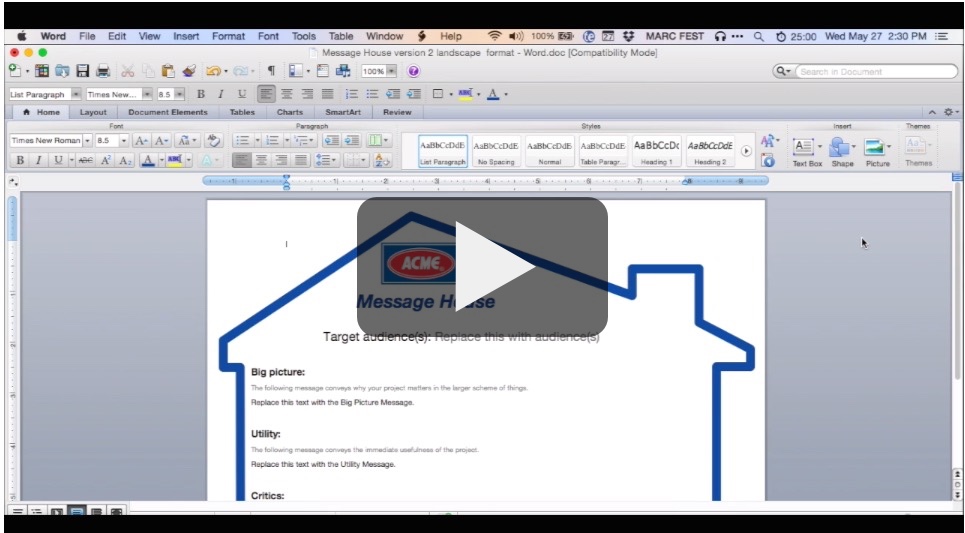
Task: Click the Save floppy disk icon
Action: 82,71
